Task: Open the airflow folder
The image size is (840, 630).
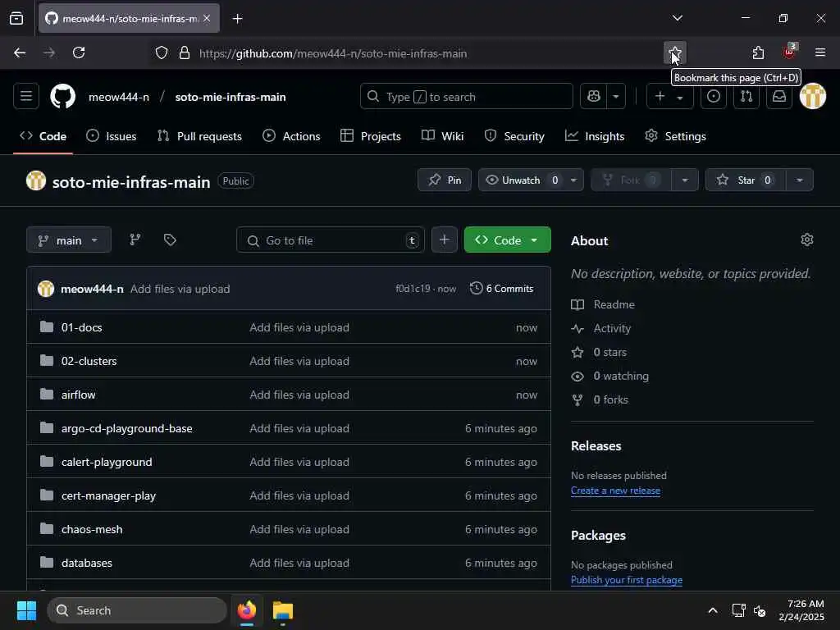Action: [x=78, y=395]
